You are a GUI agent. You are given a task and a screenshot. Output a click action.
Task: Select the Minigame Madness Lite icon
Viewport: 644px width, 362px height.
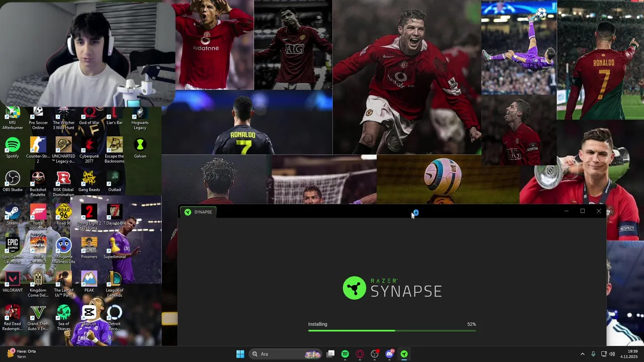[x=63, y=251]
